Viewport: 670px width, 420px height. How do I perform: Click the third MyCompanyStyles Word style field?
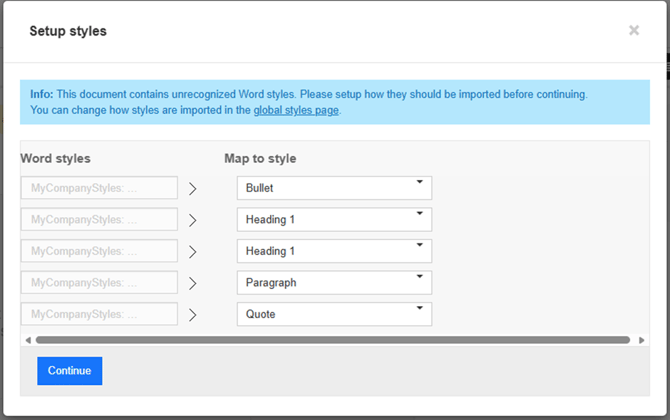(99, 251)
